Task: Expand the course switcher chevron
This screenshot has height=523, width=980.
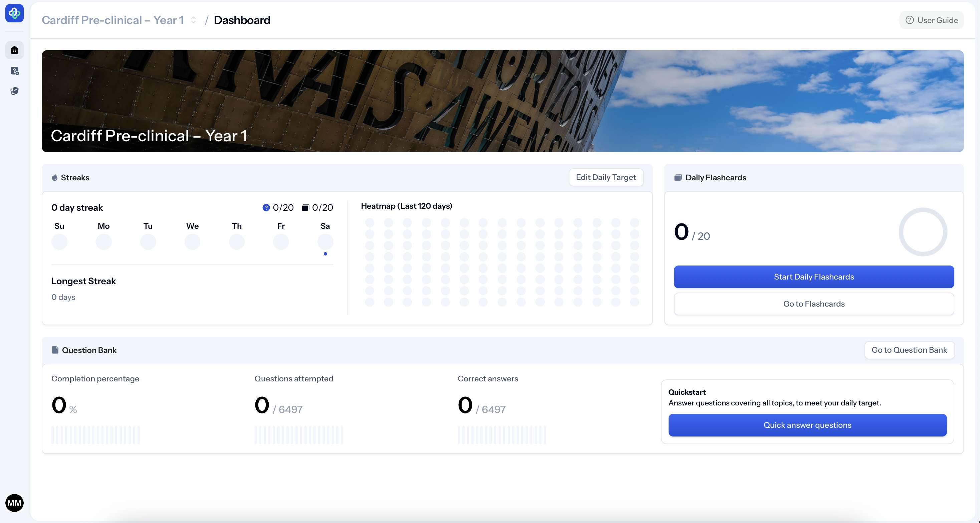Action: 193,20
